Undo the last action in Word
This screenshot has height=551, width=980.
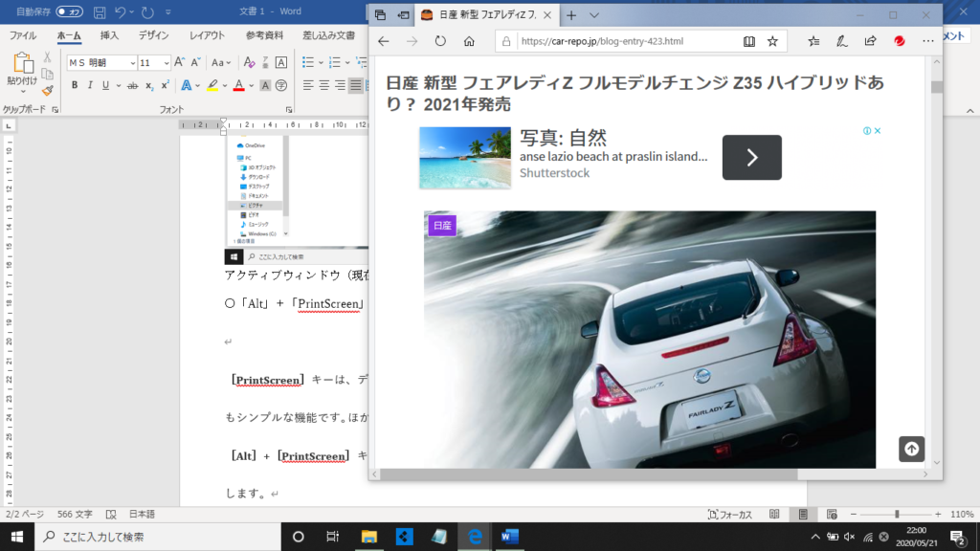[x=121, y=11]
